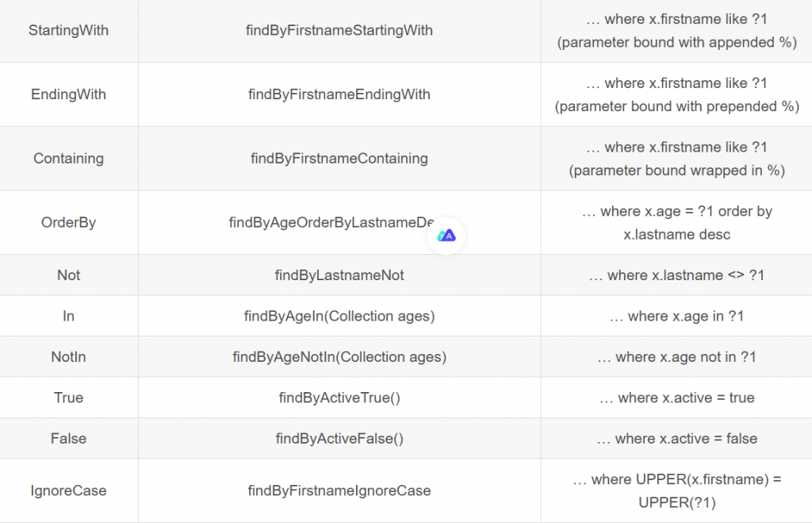Click the OrderBy keyword cell
The height and width of the screenshot is (523, 812).
click(x=68, y=222)
